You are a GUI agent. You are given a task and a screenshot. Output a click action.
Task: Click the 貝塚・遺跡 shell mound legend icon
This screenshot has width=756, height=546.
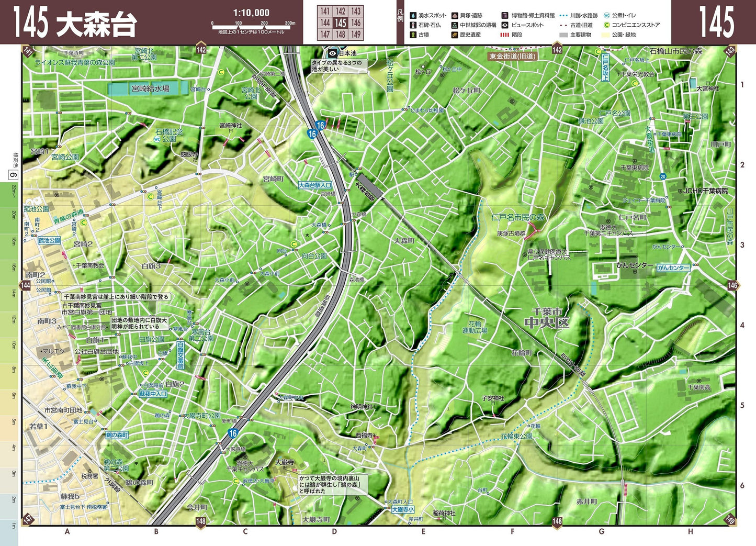point(455,16)
